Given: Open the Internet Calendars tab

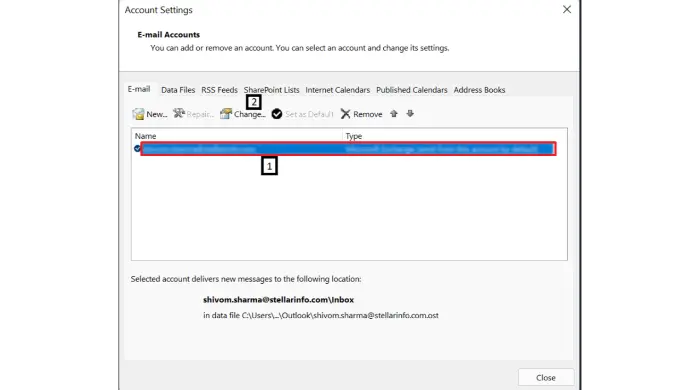Looking at the screenshot, I should (x=338, y=90).
